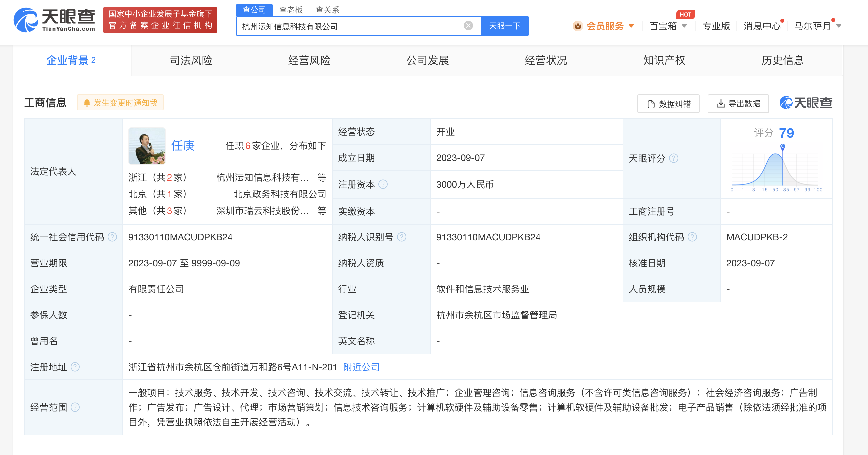868x455 pixels.
Task: Open the 经营风险 tab
Action: 309,60
